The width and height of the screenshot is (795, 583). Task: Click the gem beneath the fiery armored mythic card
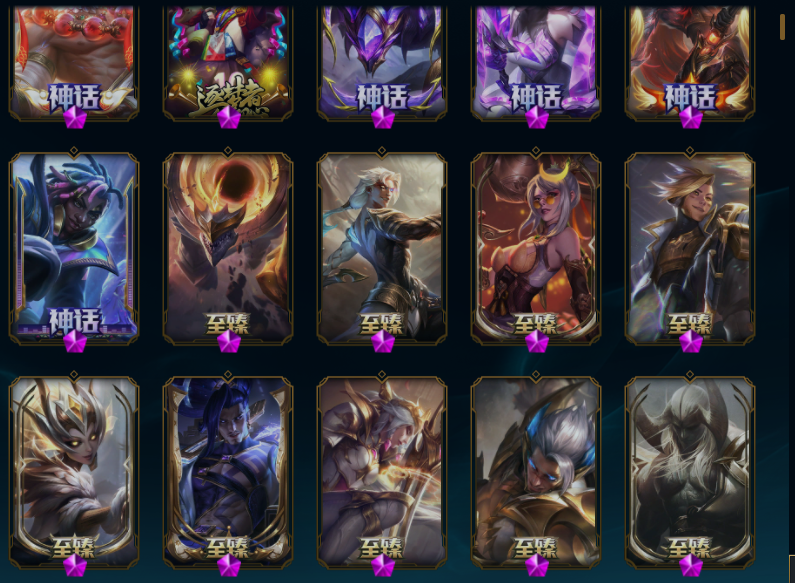691,118
